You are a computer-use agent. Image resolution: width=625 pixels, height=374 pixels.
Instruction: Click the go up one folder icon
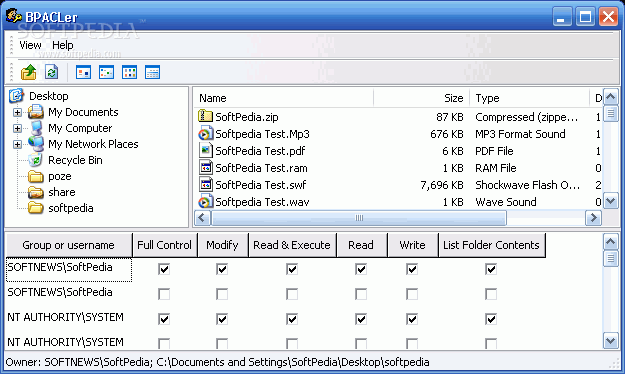point(29,73)
